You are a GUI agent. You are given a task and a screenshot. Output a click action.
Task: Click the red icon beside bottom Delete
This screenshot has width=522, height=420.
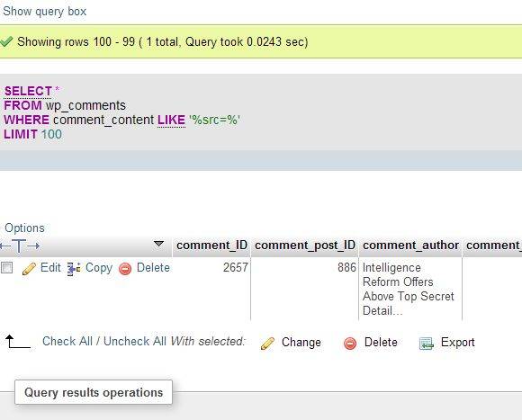[x=350, y=344]
